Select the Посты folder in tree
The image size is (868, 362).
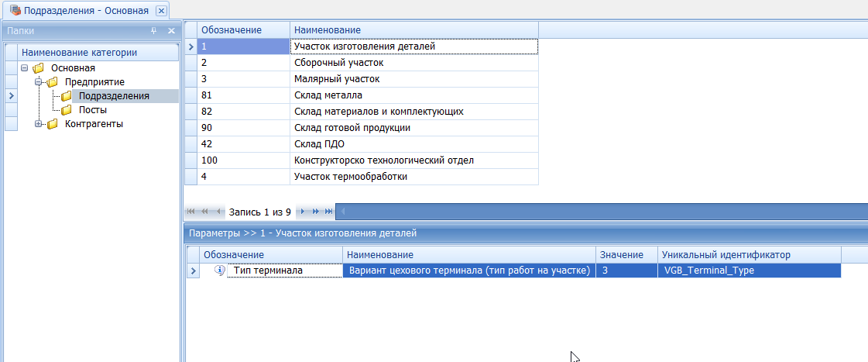coord(92,110)
